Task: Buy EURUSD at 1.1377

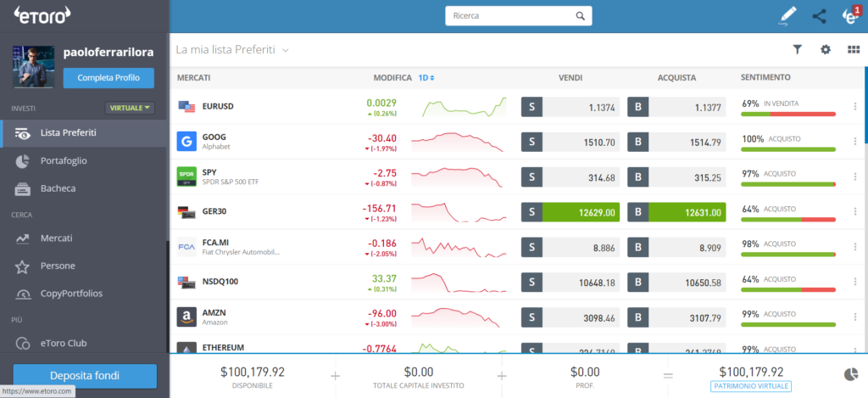Action: 676,106
